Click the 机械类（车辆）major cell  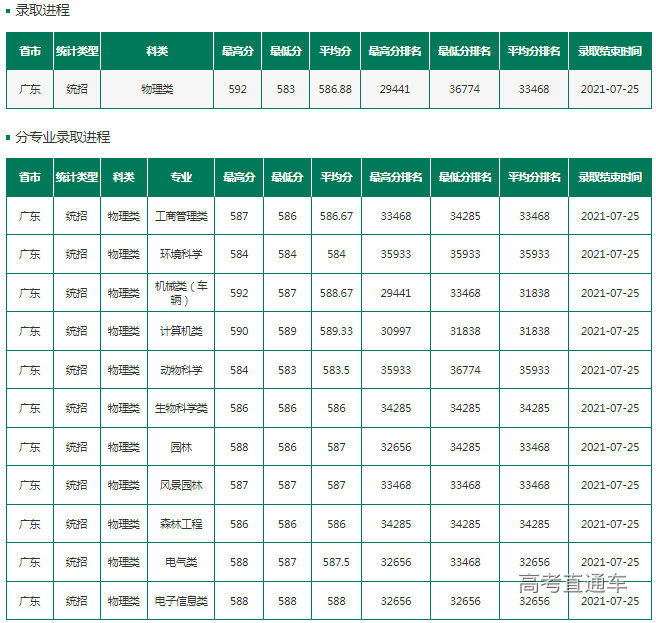[x=181, y=293]
